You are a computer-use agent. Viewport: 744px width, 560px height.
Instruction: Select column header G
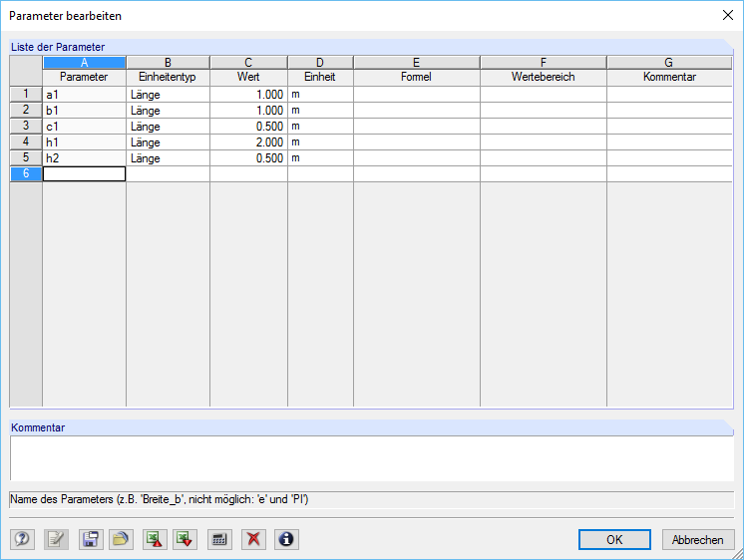[x=669, y=63]
